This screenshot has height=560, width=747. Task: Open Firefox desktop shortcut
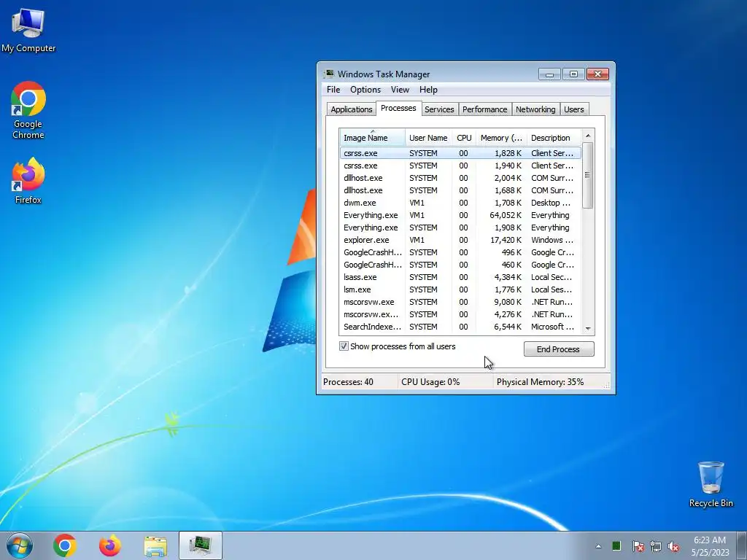(x=28, y=181)
